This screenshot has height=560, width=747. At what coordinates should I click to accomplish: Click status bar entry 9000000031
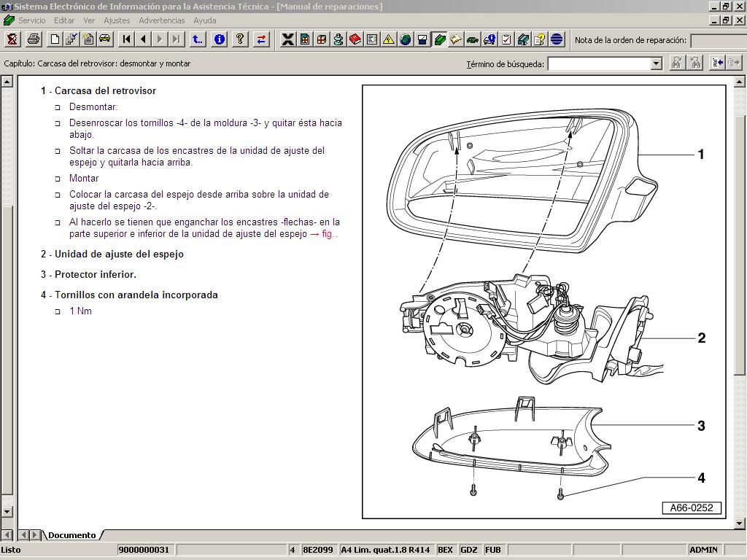[x=144, y=550]
